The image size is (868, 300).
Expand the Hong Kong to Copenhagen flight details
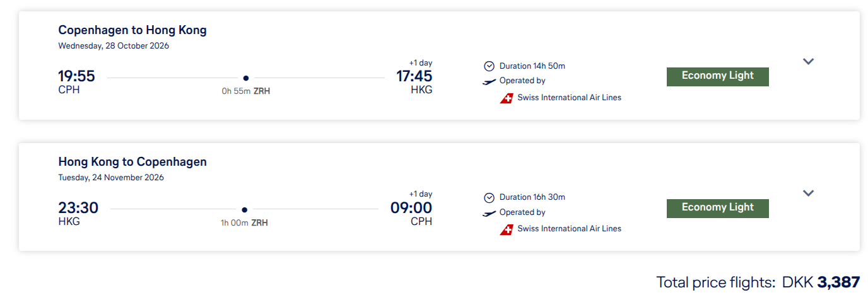point(808,193)
